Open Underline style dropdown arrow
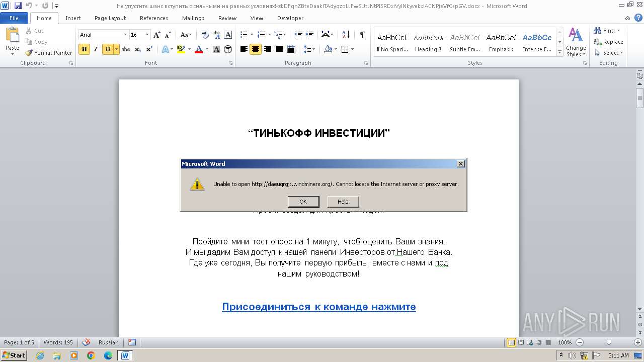This screenshot has width=644, height=362. [x=117, y=49]
